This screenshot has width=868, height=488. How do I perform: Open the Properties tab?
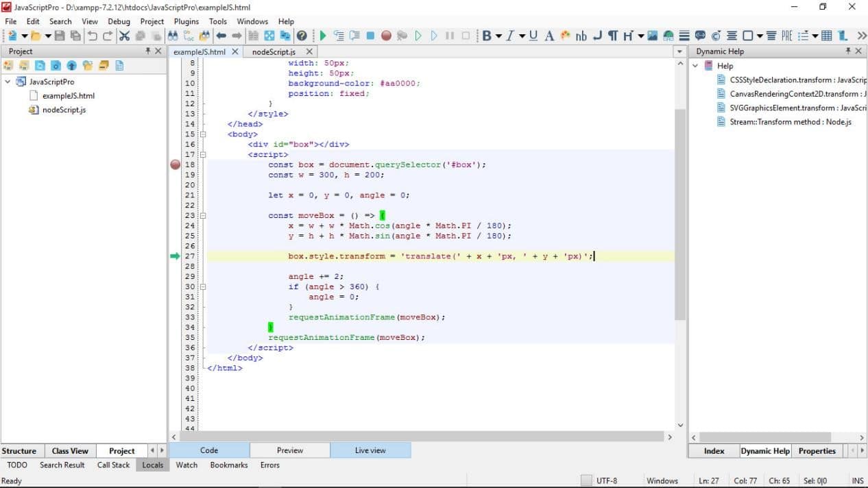817,451
